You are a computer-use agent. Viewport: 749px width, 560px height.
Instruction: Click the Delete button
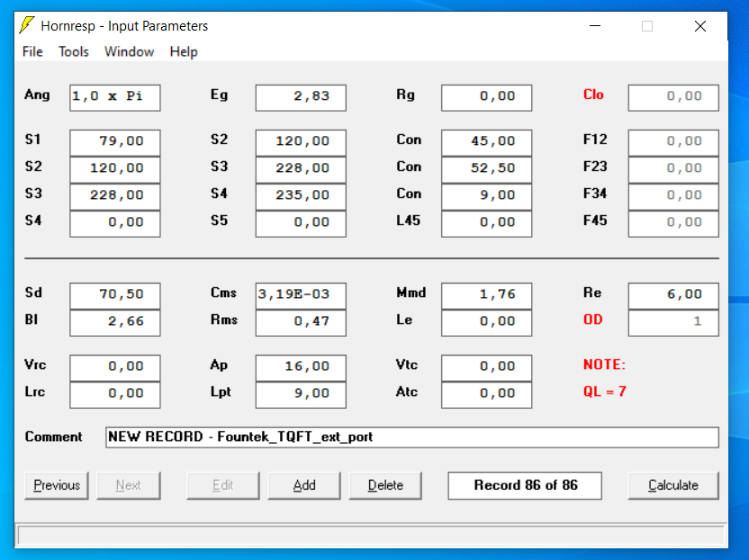[x=385, y=485]
